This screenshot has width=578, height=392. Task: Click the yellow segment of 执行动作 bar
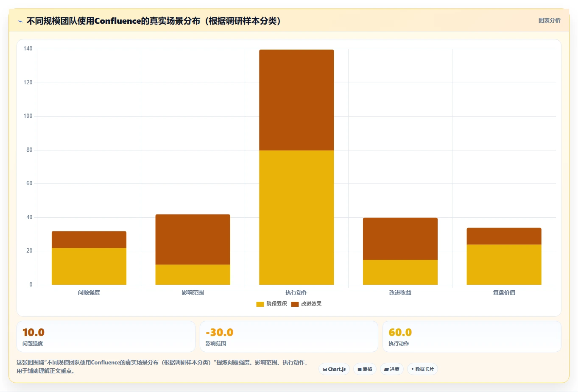pyautogui.click(x=296, y=217)
